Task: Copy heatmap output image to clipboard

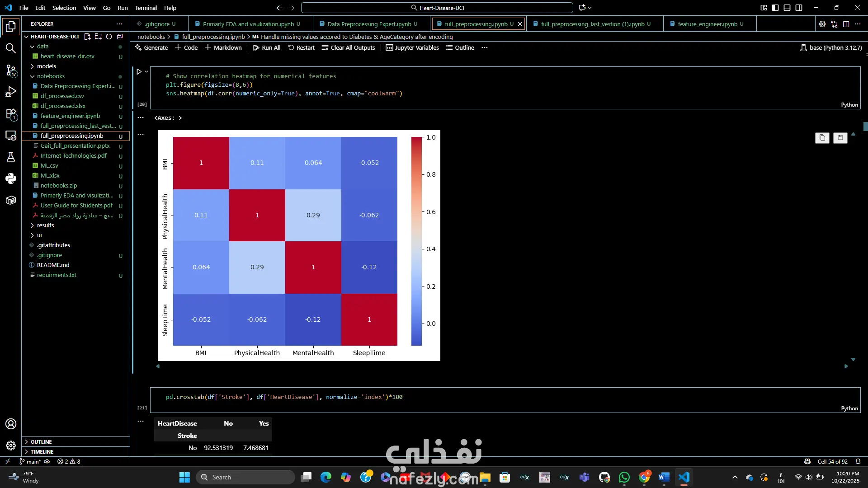Action: click(x=822, y=138)
